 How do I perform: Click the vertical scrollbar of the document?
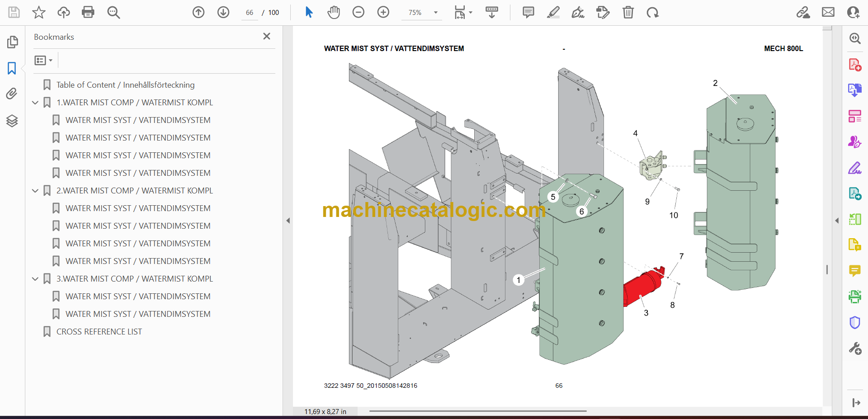(827, 269)
